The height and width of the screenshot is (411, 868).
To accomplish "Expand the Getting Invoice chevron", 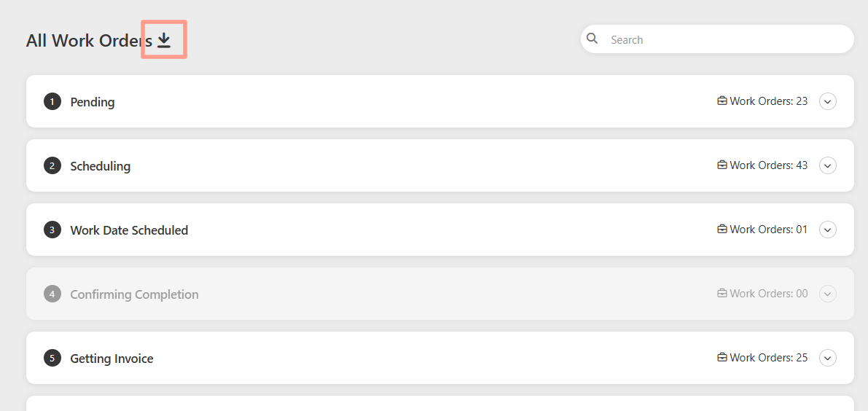I will 828,358.
